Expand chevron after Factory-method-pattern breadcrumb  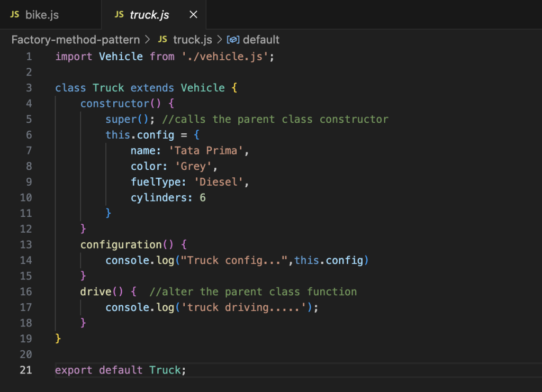point(148,40)
